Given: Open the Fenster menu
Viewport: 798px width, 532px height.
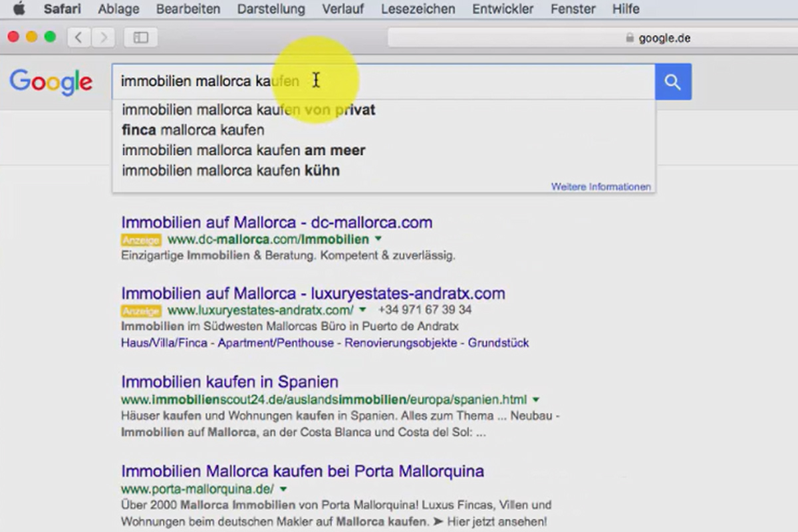Looking at the screenshot, I should click(x=573, y=9).
